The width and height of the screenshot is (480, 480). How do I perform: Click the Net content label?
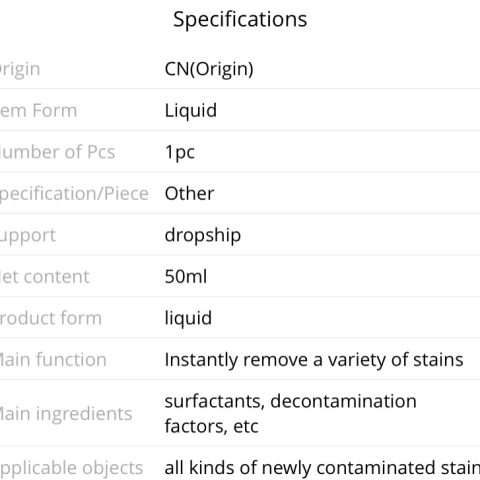45,277
